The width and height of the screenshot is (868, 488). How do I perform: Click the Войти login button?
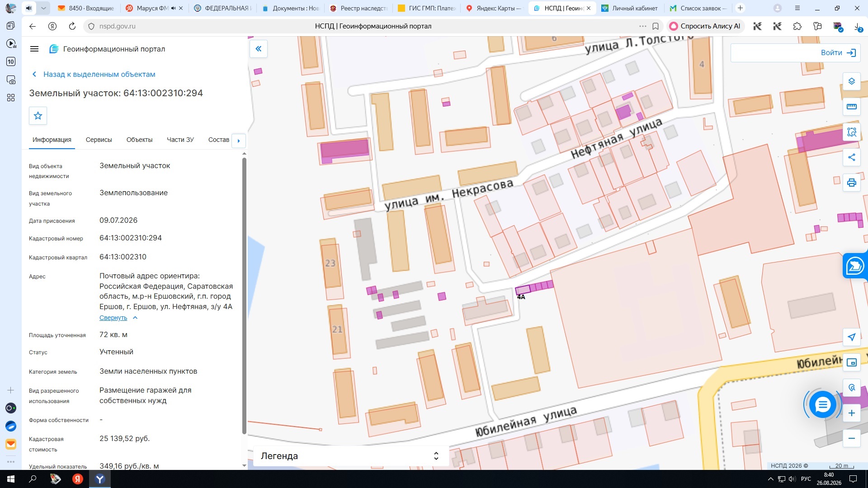pos(839,53)
